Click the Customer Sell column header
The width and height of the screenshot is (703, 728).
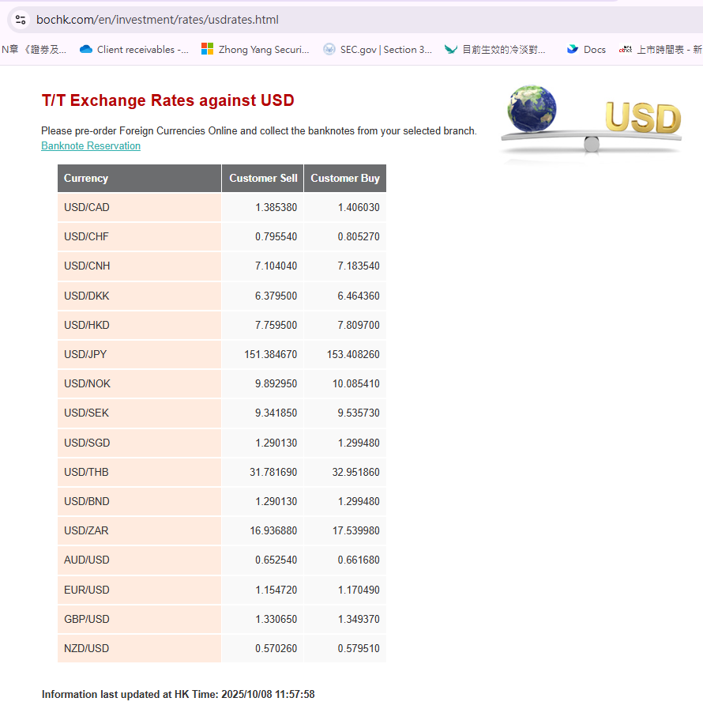(263, 179)
